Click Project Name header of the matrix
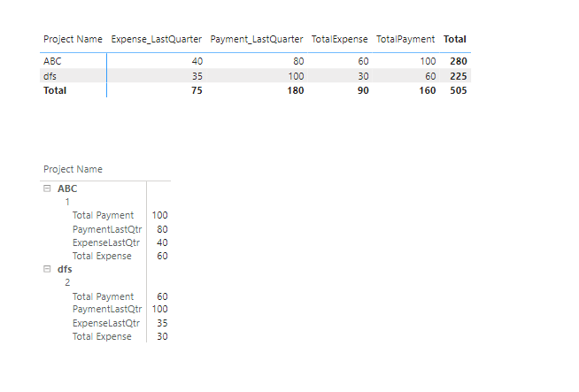579x392 pixels. point(73,169)
